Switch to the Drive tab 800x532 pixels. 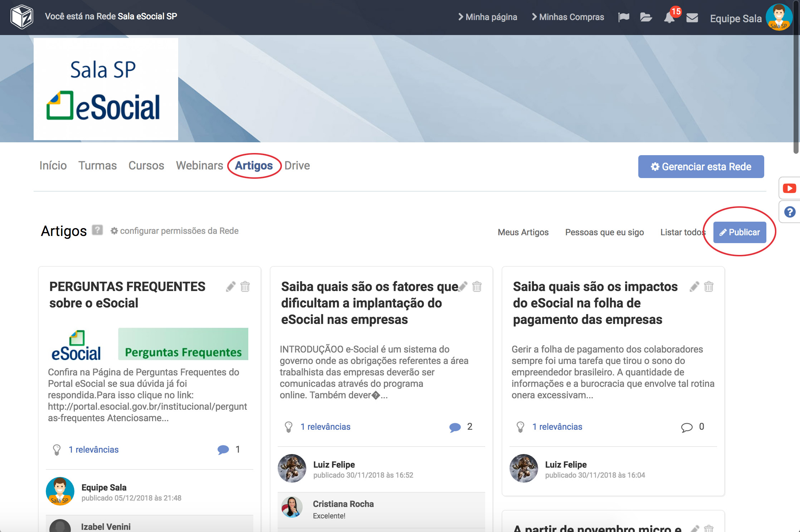297,166
